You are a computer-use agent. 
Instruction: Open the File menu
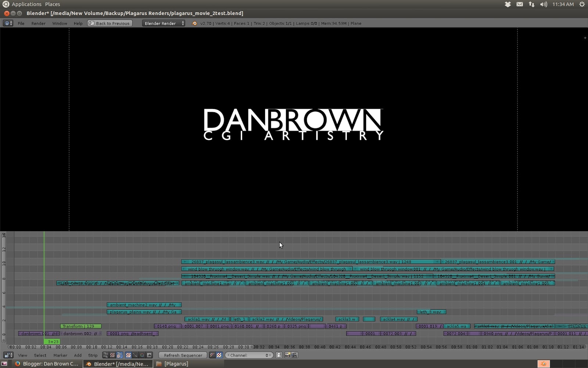click(x=21, y=23)
